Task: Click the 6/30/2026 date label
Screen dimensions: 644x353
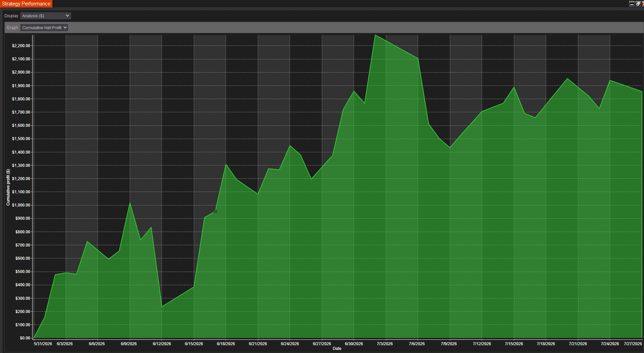Action: pyautogui.click(x=354, y=344)
